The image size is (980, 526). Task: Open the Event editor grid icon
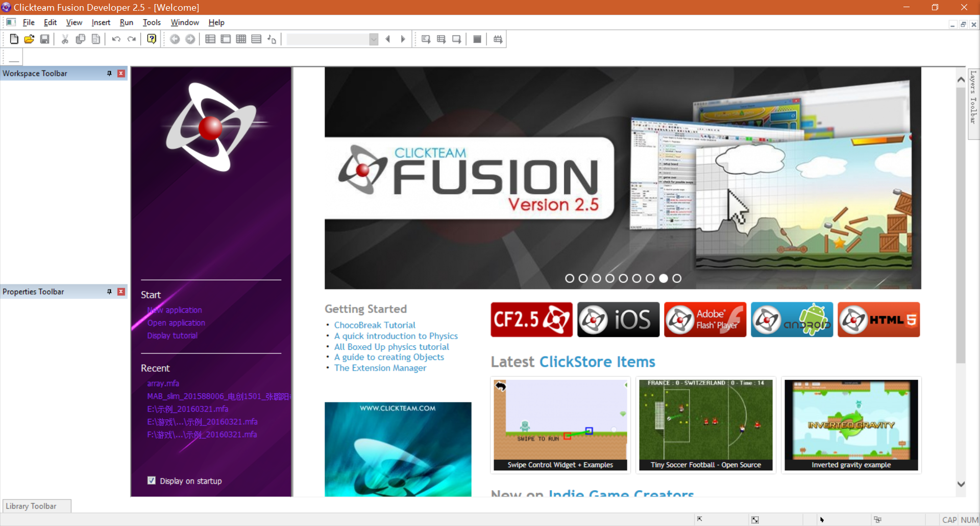[x=241, y=39]
